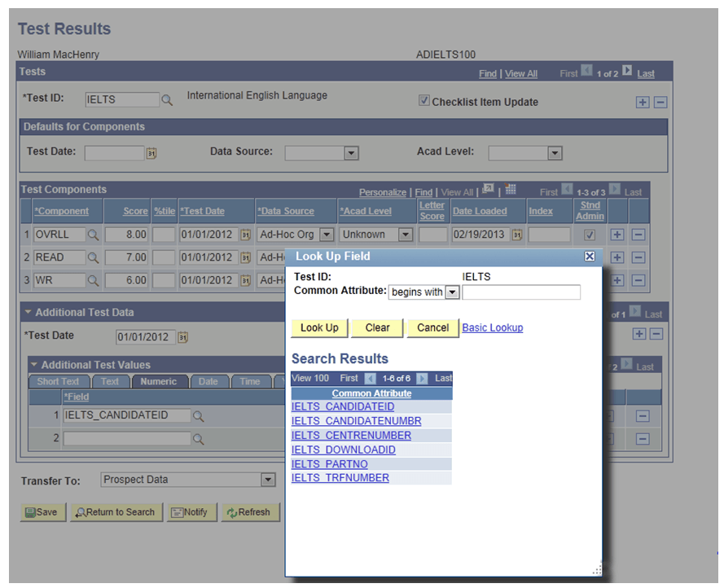Open the 'begins with' condition dropdown

(x=453, y=292)
